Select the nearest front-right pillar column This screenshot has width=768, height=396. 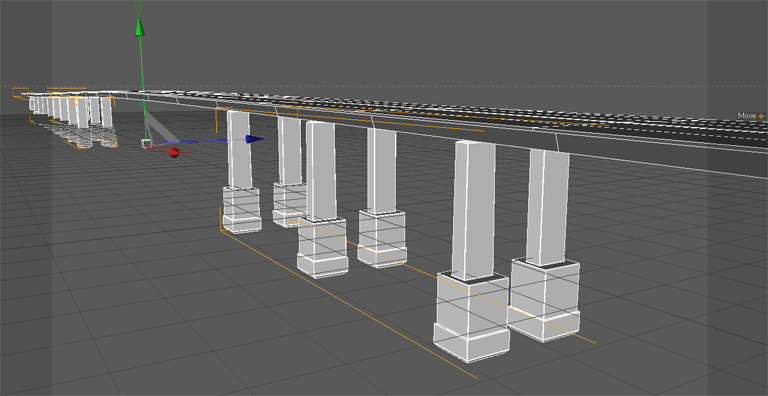pyautogui.click(x=548, y=206)
